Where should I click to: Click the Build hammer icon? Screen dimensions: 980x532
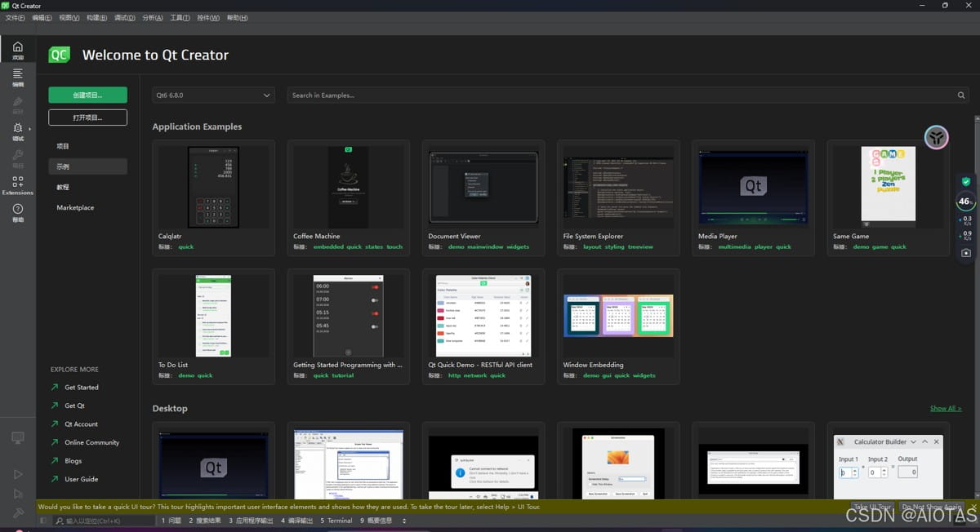pos(18,512)
